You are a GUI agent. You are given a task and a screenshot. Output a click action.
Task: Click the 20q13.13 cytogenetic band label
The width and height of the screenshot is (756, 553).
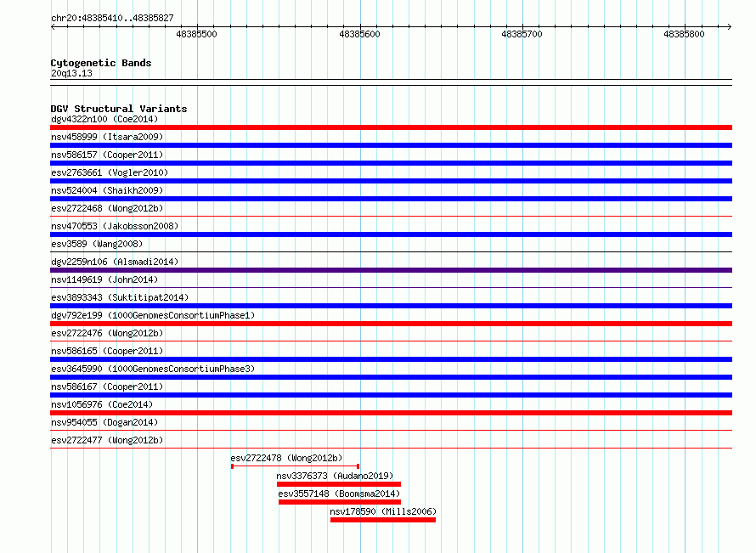click(x=71, y=73)
